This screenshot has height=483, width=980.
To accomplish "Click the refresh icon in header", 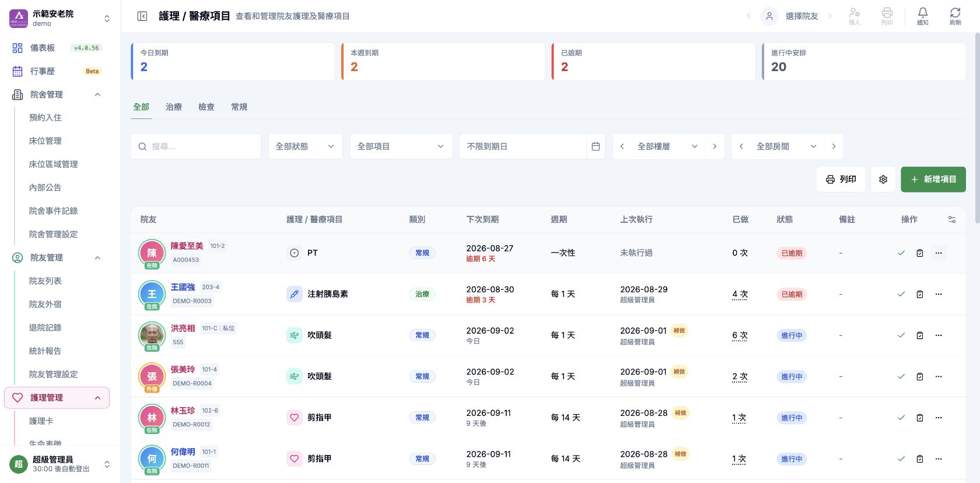I will pyautogui.click(x=955, y=16).
